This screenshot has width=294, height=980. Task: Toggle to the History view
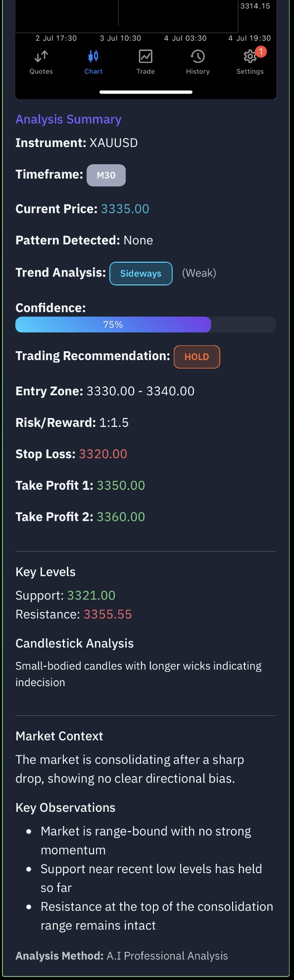coord(197,62)
